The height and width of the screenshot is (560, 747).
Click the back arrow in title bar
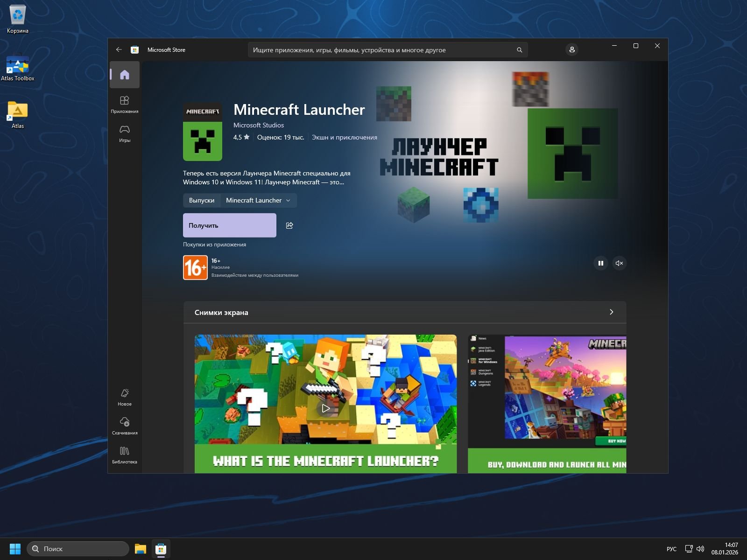[119, 49]
